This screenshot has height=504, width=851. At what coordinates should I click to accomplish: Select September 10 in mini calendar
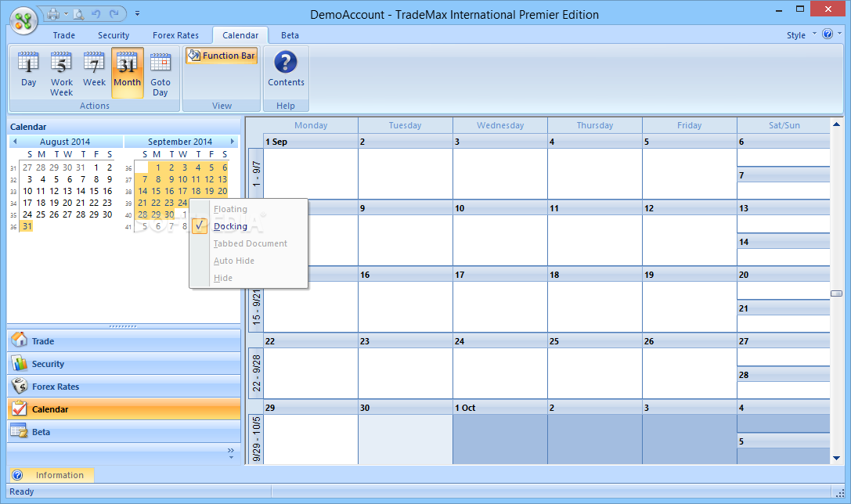(182, 179)
